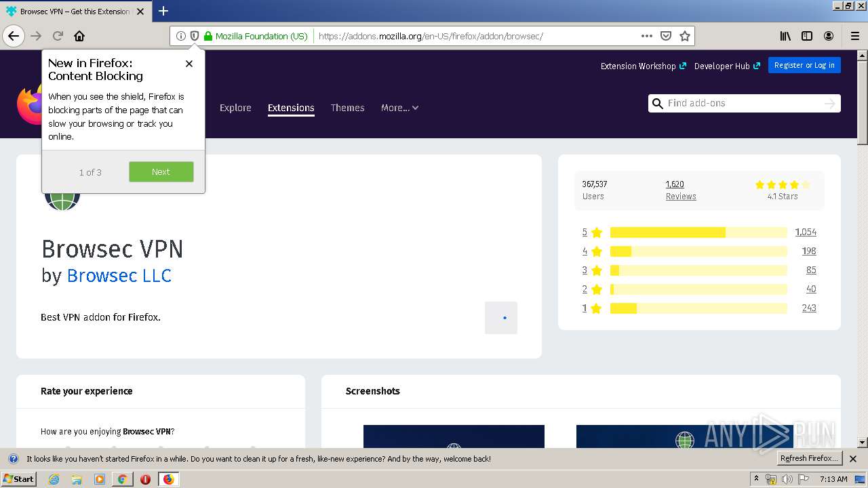
Task: Open the Firefox hamburger menu
Action: point(855,36)
